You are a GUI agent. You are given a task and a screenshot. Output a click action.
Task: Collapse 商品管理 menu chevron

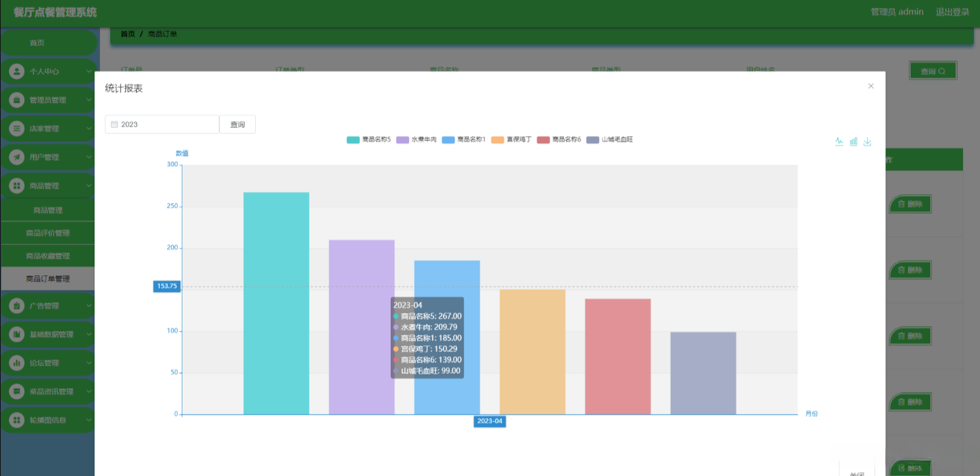89,185
